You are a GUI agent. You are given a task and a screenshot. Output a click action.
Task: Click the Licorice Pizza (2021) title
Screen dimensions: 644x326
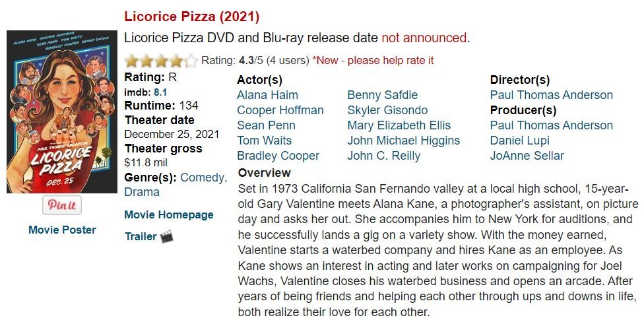(x=192, y=16)
